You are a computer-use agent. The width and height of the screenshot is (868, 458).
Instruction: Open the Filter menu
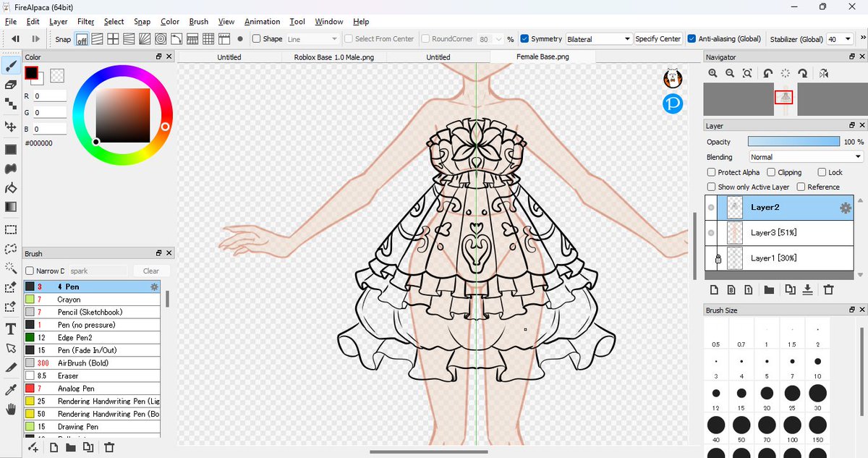click(x=85, y=22)
